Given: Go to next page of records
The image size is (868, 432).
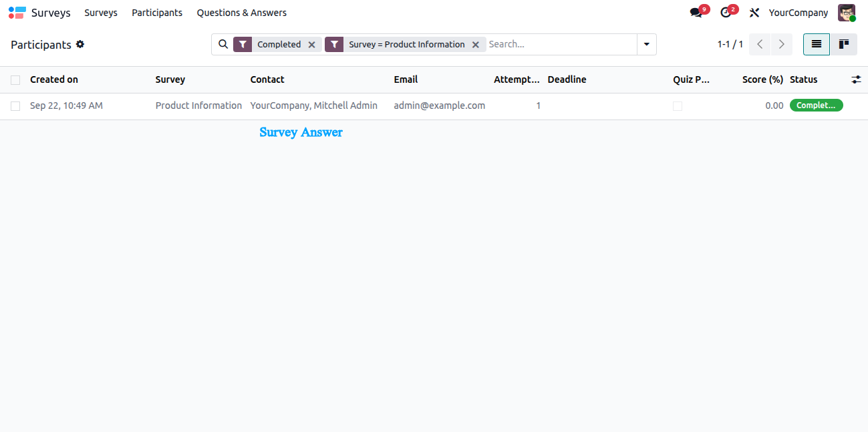Looking at the screenshot, I should pyautogui.click(x=782, y=44).
